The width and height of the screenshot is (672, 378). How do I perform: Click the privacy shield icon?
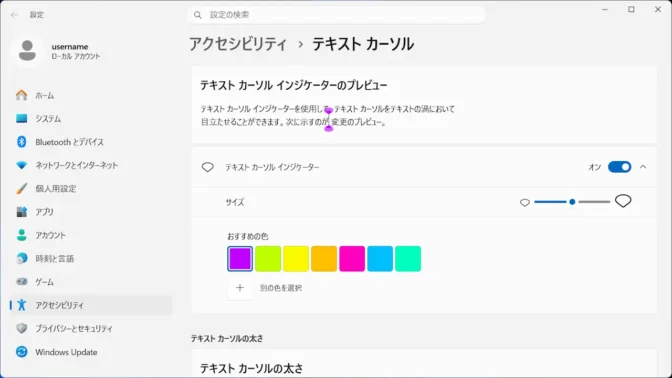[x=21, y=328]
